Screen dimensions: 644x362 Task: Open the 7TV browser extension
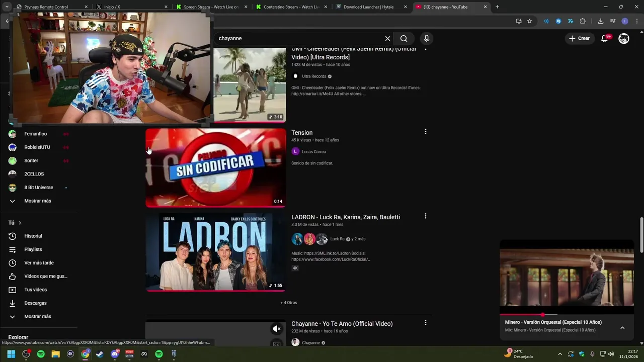click(571, 21)
